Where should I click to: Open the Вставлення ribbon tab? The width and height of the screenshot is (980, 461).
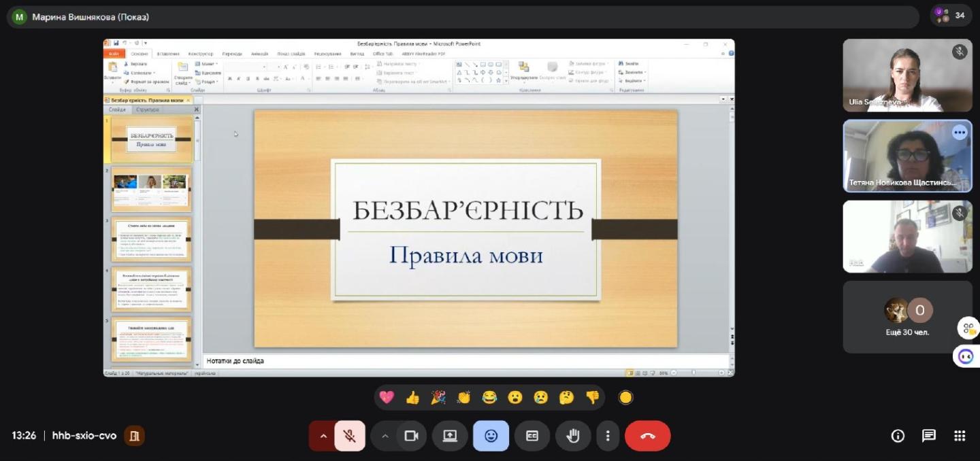pos(168,54)
